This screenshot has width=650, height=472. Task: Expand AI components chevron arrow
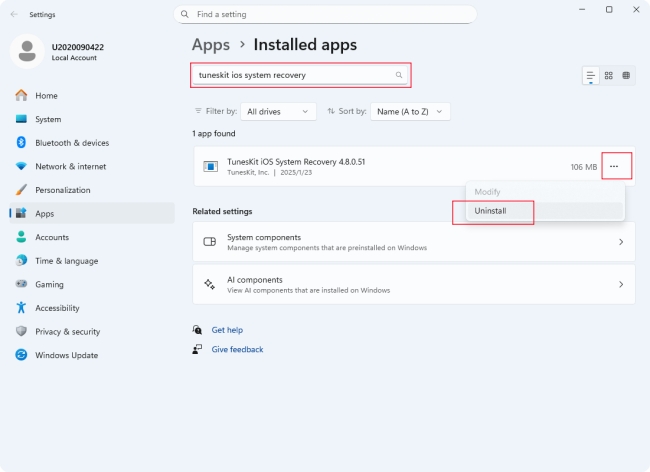(621, 284)
